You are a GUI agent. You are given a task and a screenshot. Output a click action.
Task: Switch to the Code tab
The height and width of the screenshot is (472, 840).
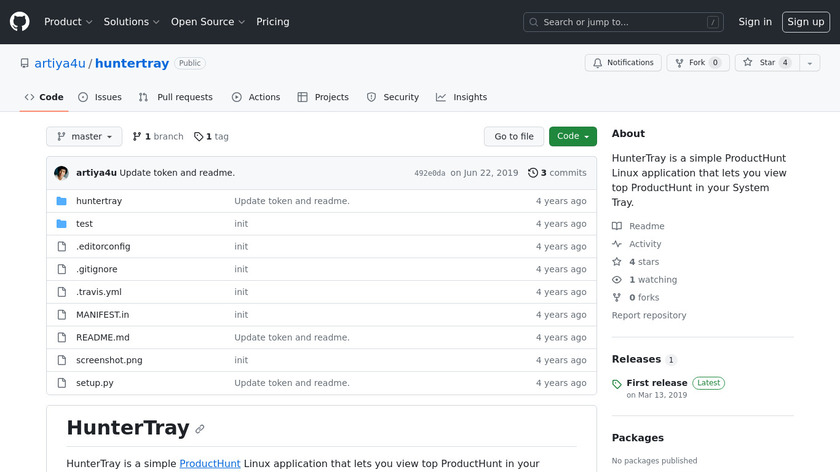click(x=44, y=97)
